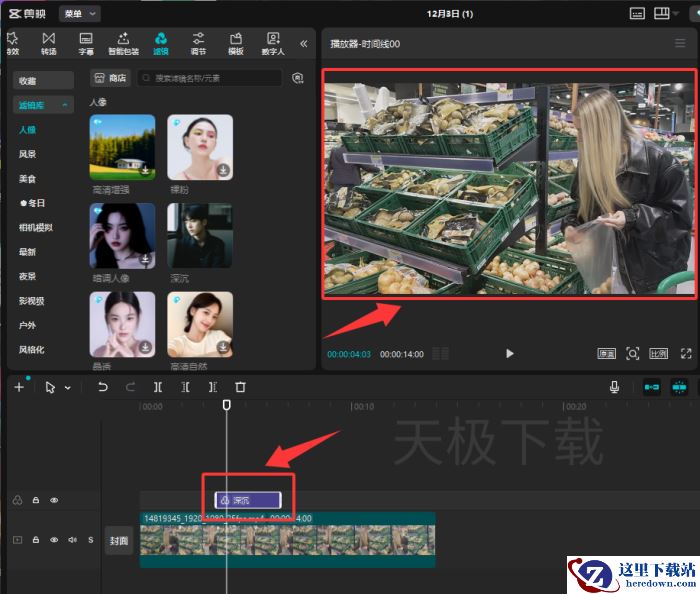Screen dimensions: 700x594
Task: Select the 冬日 winter category
Action: point(32,203)
